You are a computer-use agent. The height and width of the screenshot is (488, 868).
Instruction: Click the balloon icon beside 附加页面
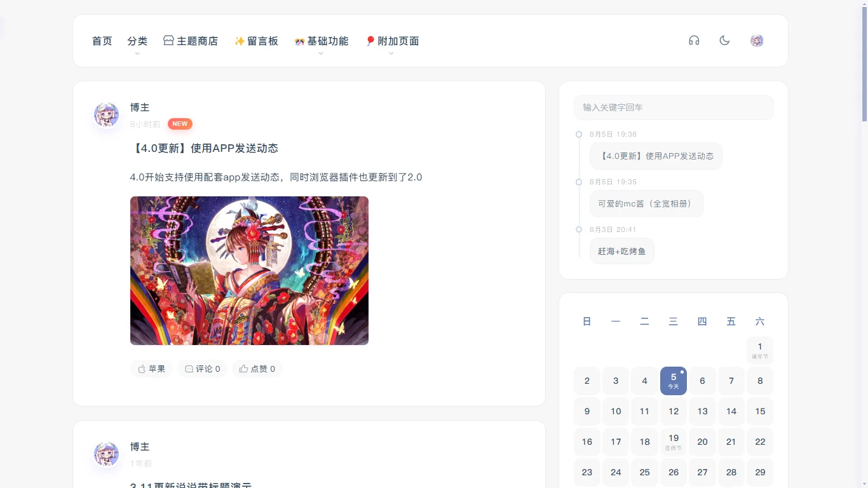point(370,41)
